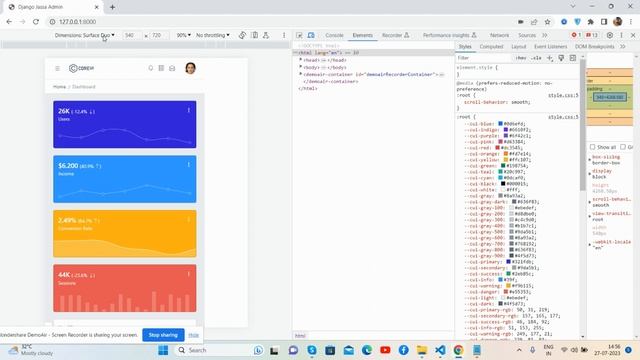Viewport: 640px width, 360px height.
Task: Switch to the Network tab
Action: pos(499,36)
